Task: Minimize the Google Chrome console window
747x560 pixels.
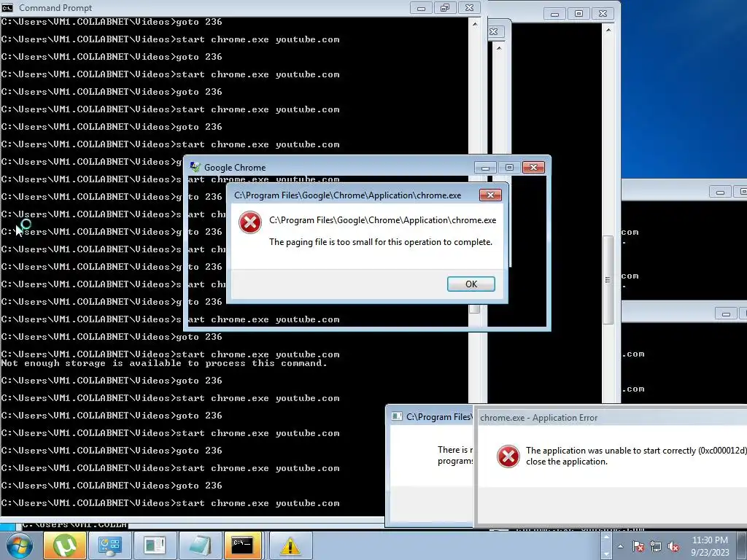Action: [485, 168]
